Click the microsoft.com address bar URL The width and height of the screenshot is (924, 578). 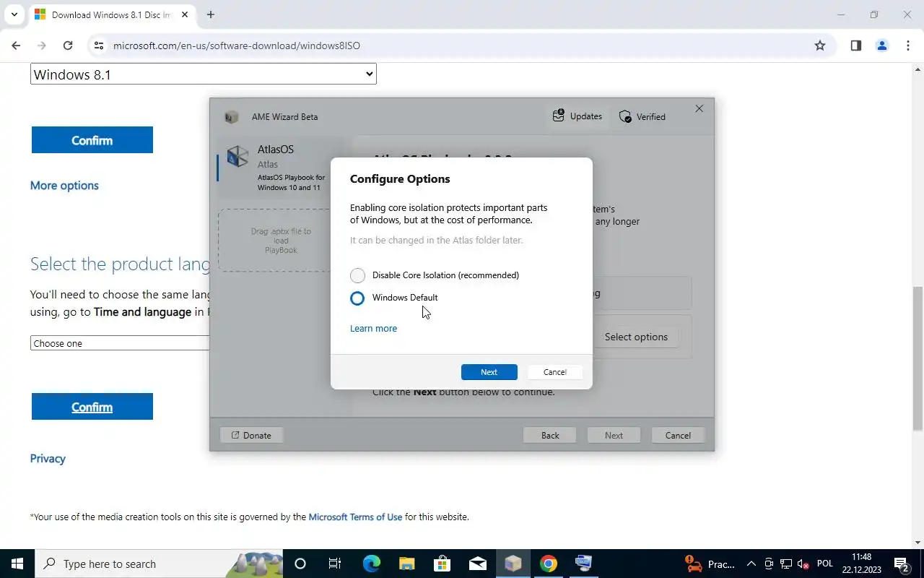237,46
